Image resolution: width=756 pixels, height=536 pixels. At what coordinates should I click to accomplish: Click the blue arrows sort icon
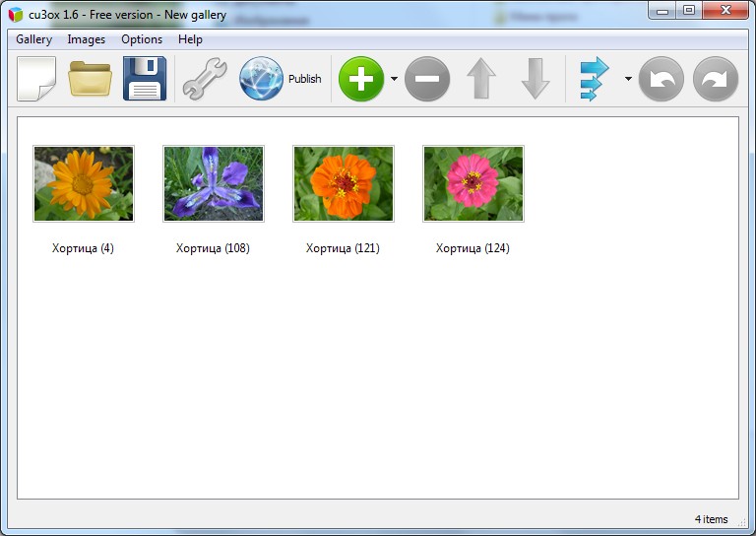click(x=595, y=79)
